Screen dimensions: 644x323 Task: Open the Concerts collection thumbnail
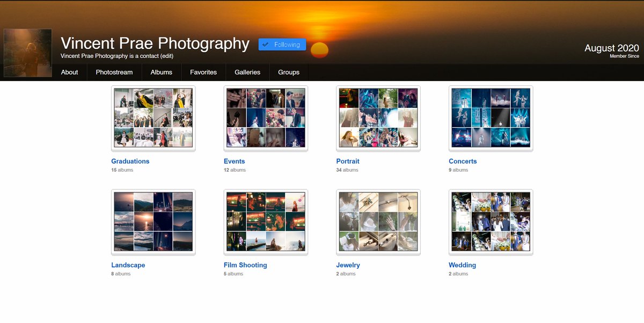491,118
